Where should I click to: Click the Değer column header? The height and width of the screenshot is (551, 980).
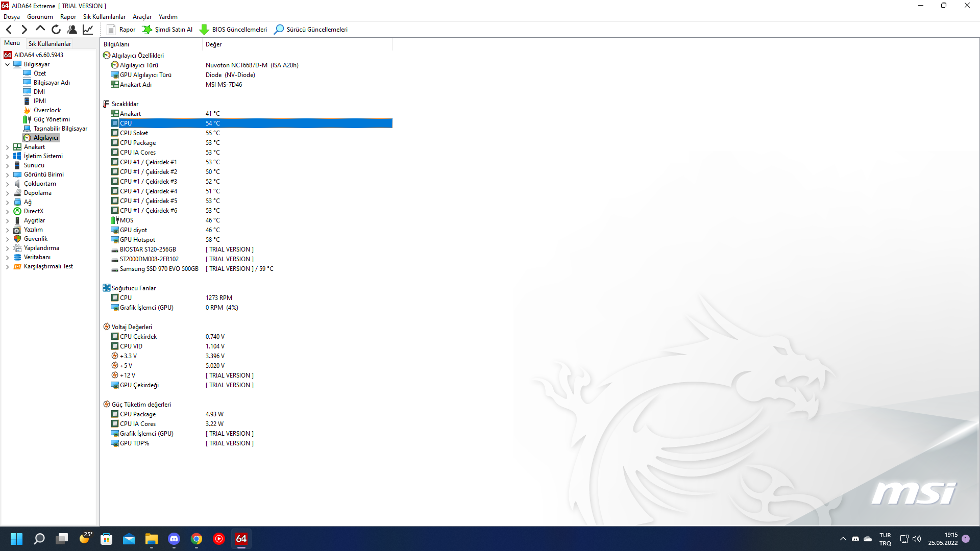pos(213,44)
